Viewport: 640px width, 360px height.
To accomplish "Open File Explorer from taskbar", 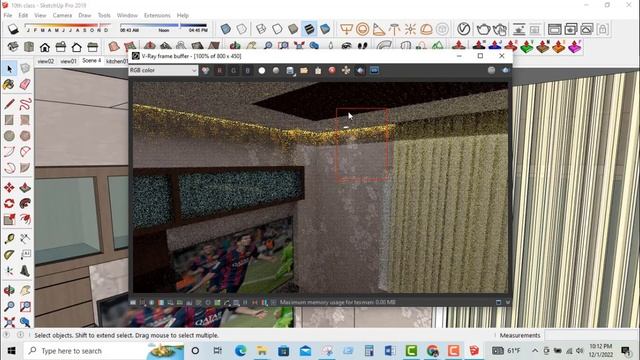I will (262, 351).
